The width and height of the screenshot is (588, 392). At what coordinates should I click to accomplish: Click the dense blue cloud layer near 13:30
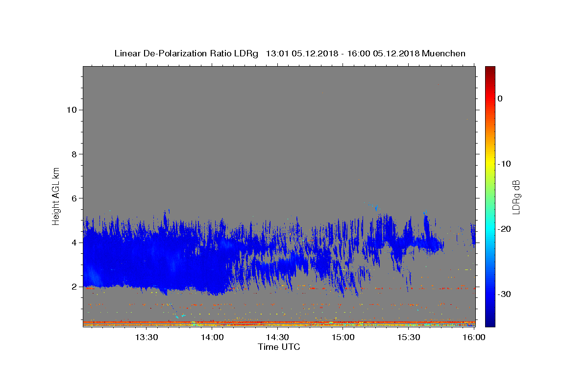pos(146,260)
